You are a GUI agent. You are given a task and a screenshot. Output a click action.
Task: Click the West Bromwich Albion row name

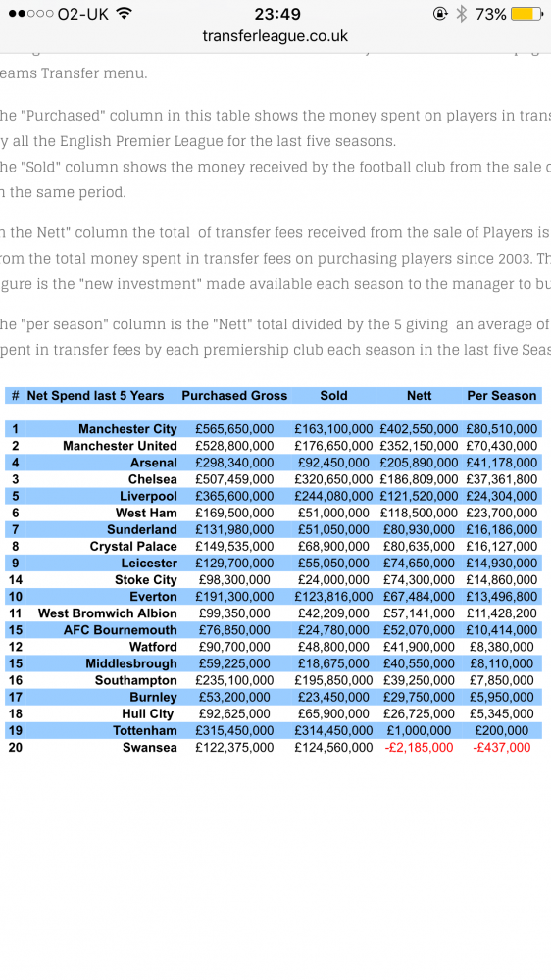click(x=108, y=613)
